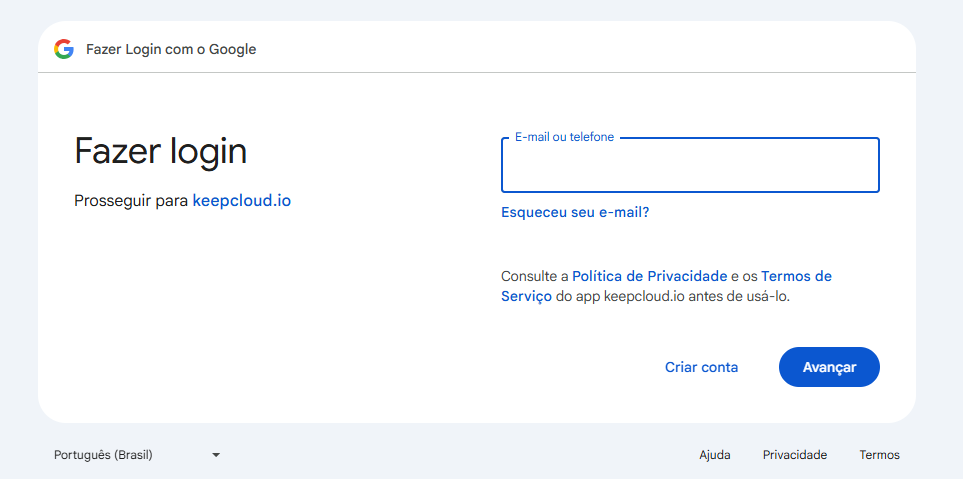Click the 'do app keepcloud.io antes de usá-lo' text
This screenshot has width=963, height=479.
[673, 297]
